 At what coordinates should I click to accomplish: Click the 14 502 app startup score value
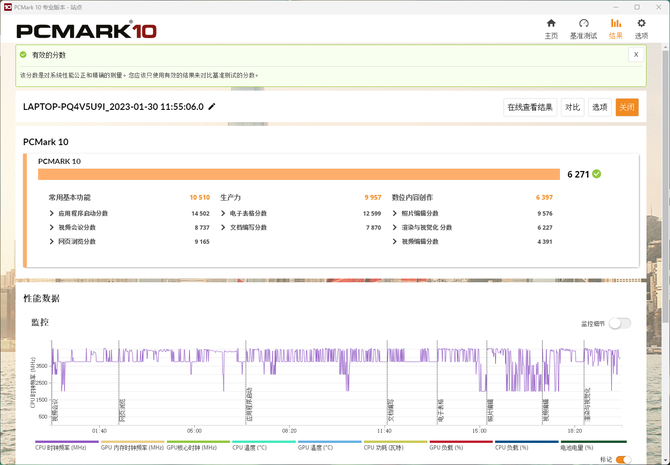click(x=200, y=213)
